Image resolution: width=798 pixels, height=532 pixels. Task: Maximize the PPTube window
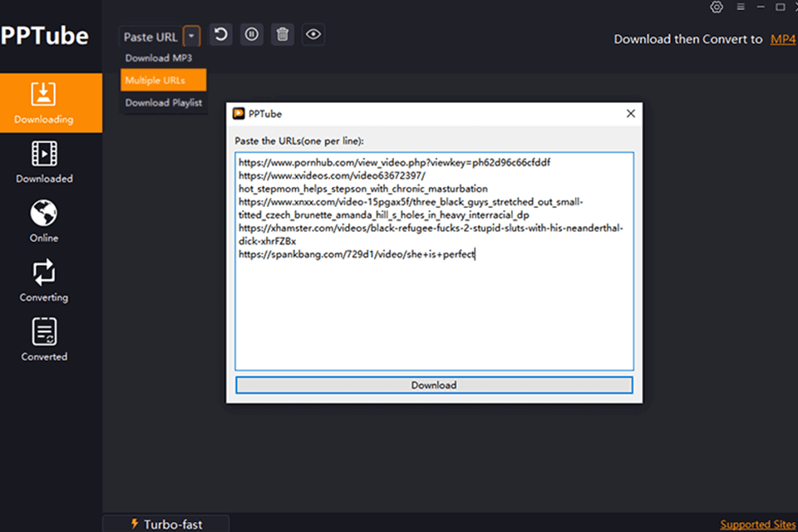[x=780, y=7]
